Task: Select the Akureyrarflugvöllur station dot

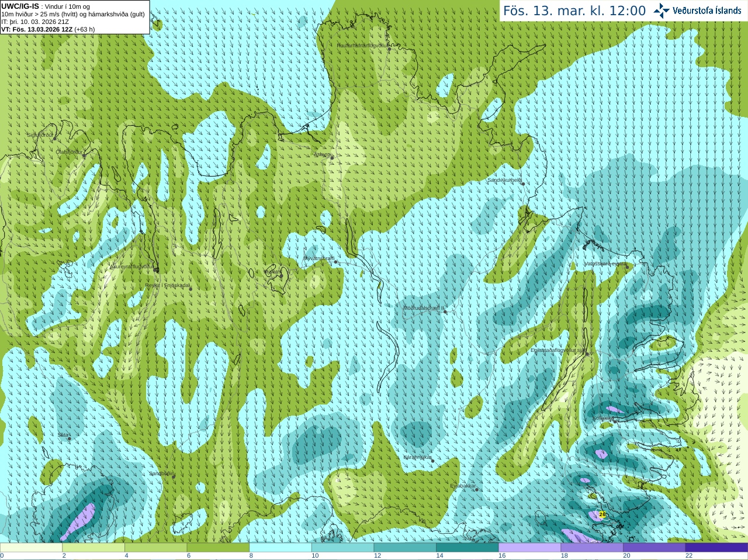Action: pos(157,269)
